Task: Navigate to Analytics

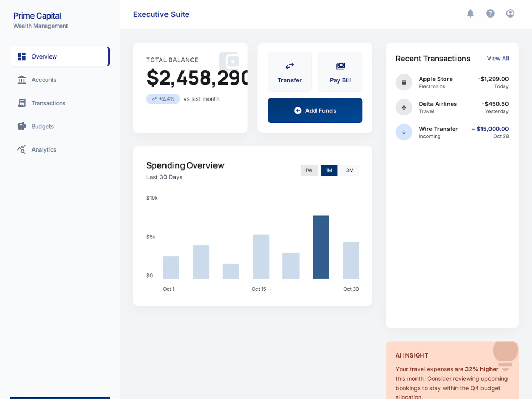Action: 60,149
